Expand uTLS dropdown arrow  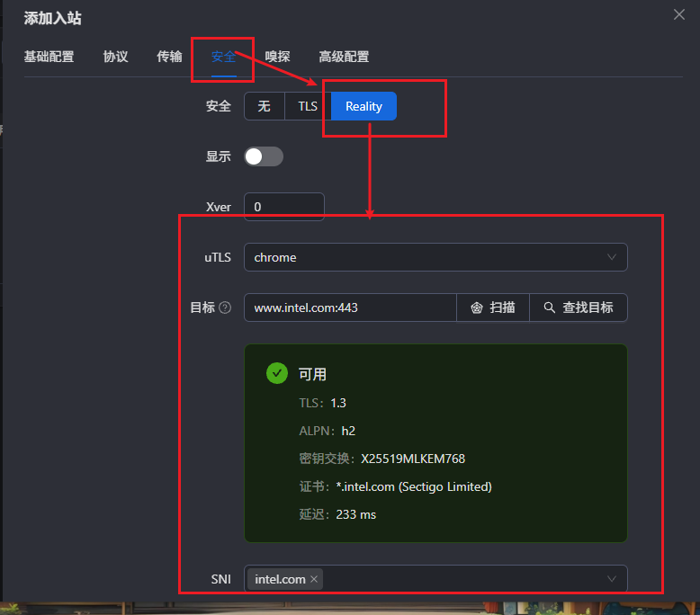612,257
